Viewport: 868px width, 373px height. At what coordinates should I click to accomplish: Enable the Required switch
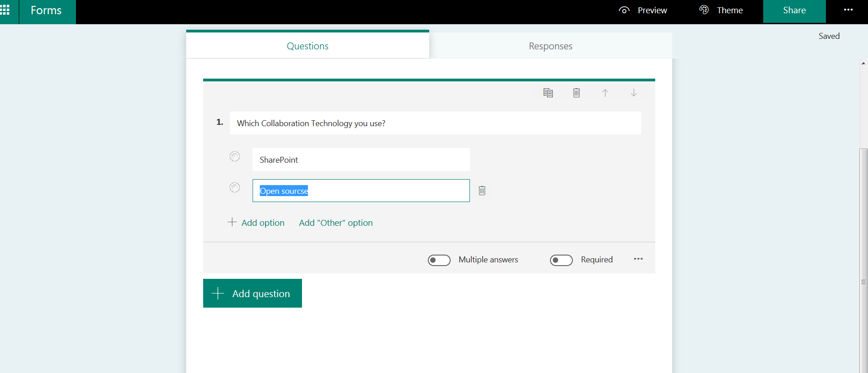561,260
